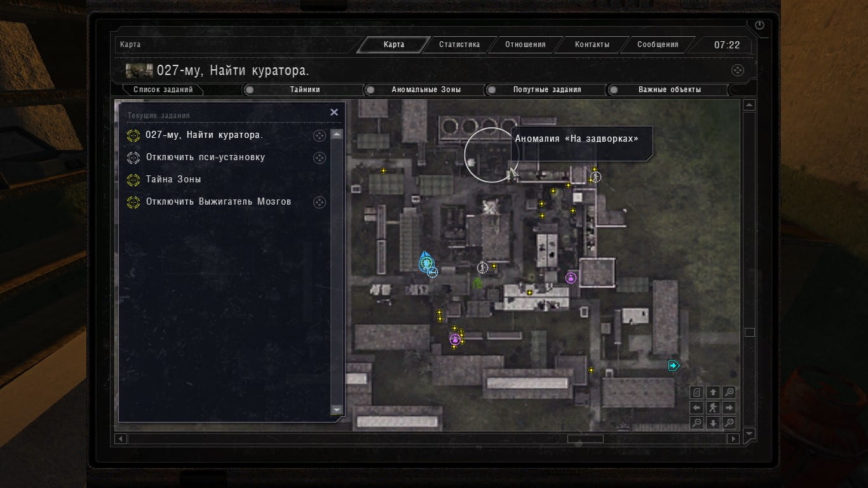Pan map right with arrow button

[x=729, y=408]
